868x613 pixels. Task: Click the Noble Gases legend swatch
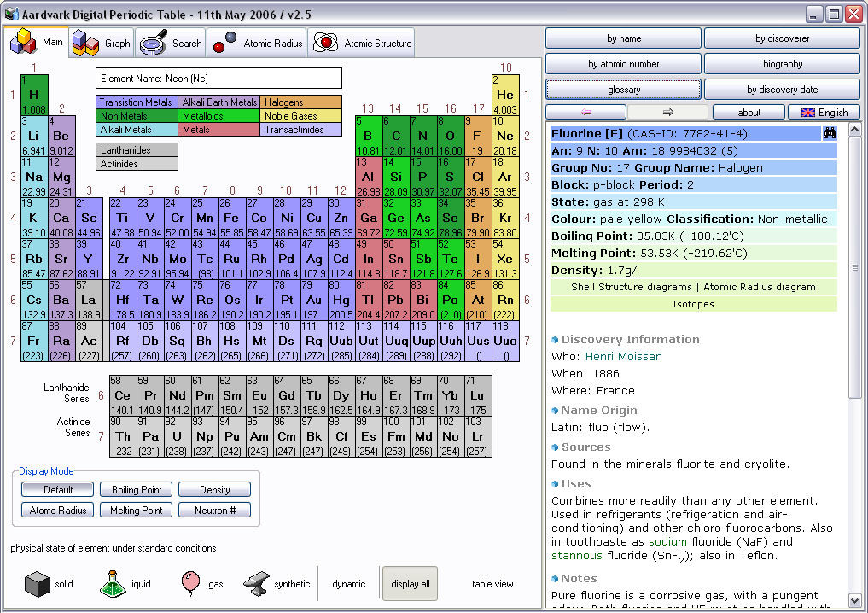300,116
